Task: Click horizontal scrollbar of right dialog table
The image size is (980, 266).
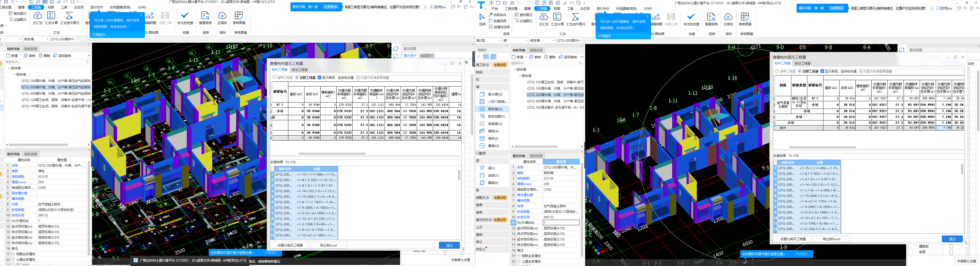Action: (822, 147)
